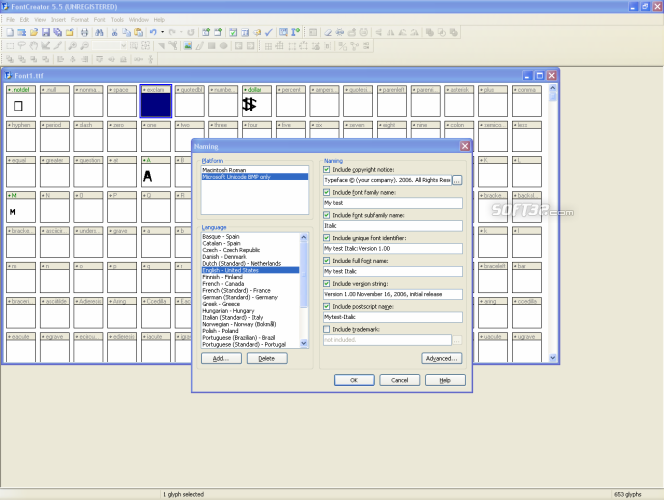The width and height of the screenshot is (664, 500).
Task: Select Polish - Poland language
Action: point(251,331)
